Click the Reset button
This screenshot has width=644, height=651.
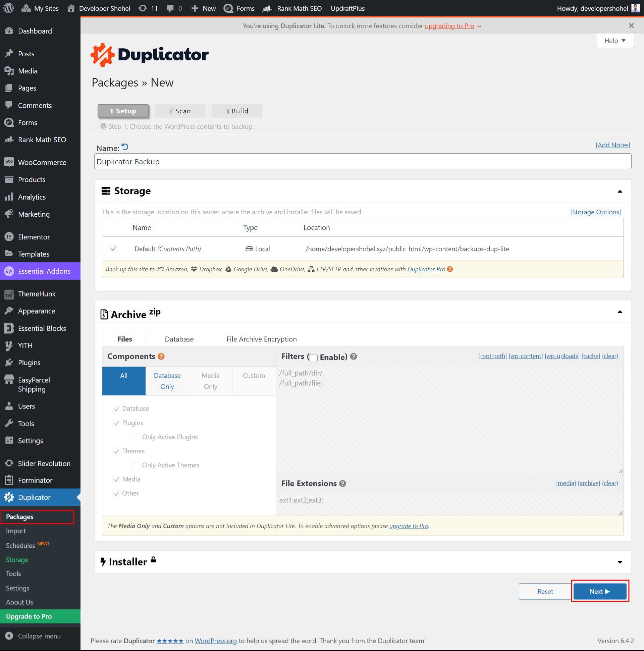click(545, 591)
